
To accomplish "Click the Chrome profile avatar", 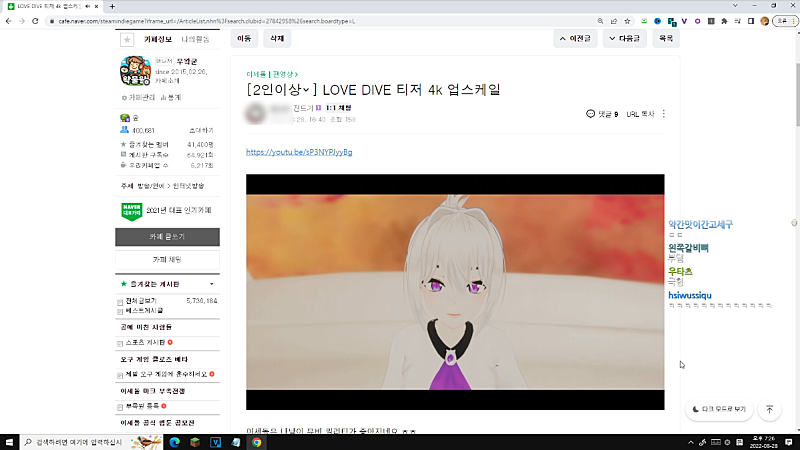I will tap(764, 21).
